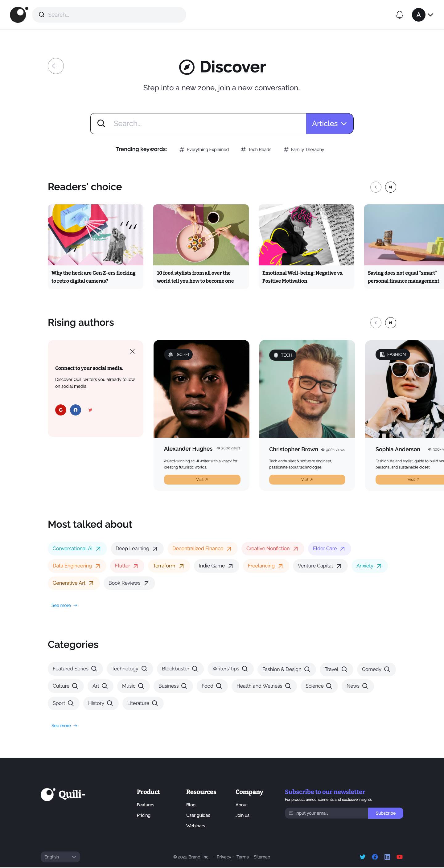The height and width of the screenshot is (868, 444).
Task: Open the Articles search type dropdown
Action: (329, 124)
